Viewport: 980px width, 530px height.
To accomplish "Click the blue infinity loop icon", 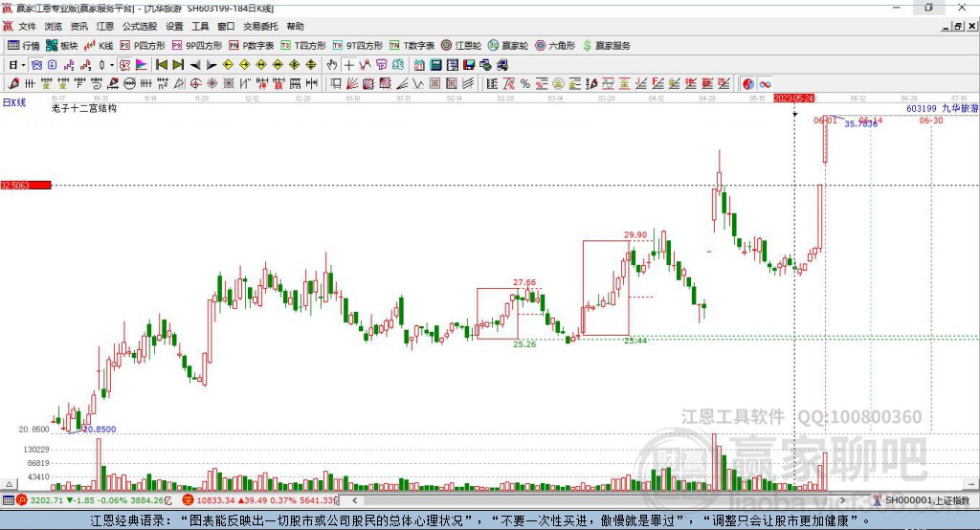I will 765,84.
